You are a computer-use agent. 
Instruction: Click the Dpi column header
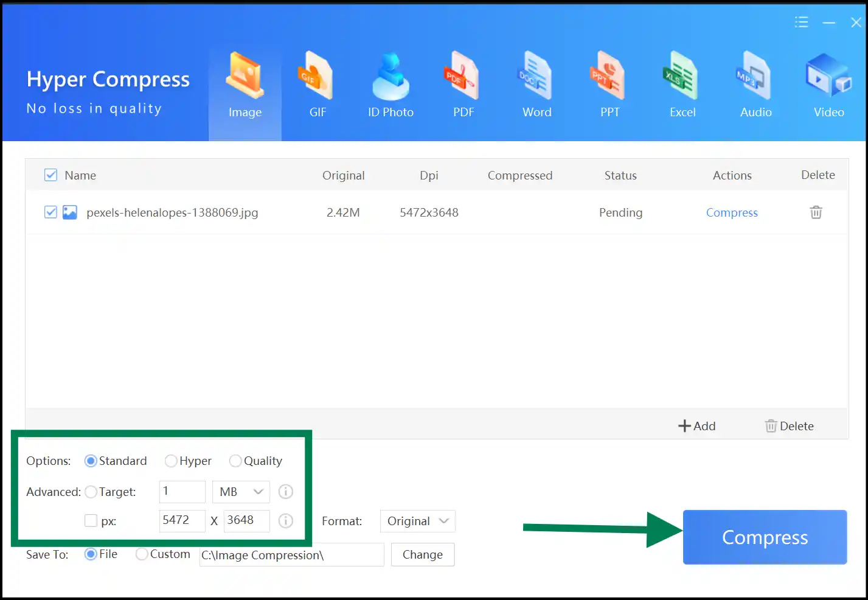tap(429, 175)
